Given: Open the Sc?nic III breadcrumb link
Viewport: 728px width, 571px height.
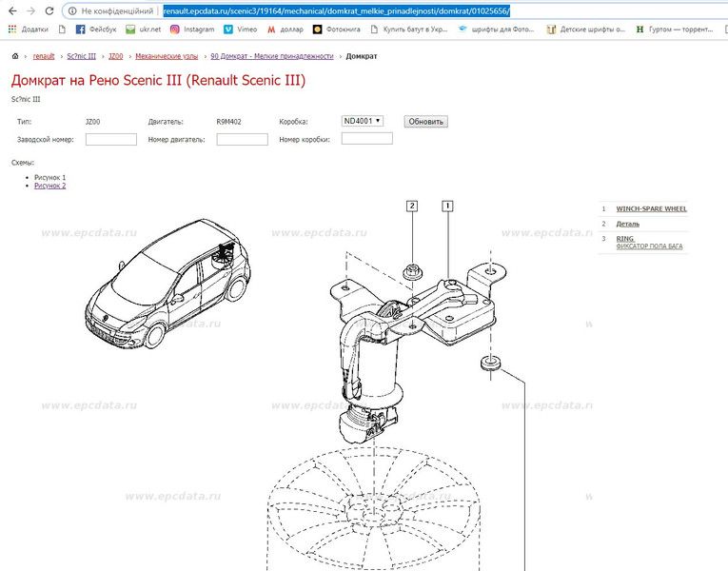Looking at the screenshot, I should pyautogui.click(x=81, y=56).
